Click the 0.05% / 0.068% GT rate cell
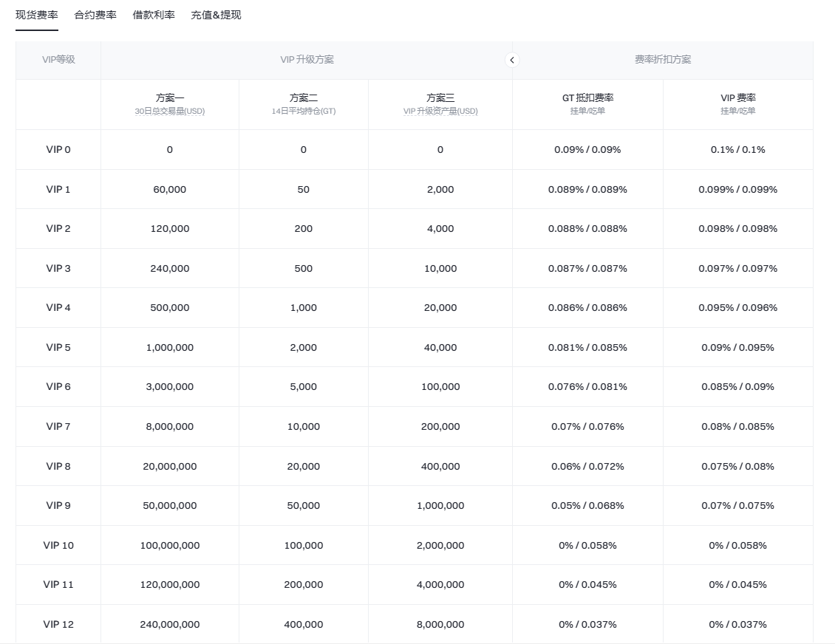The height and width of the screenshot is (644, 835). [588, 506]
